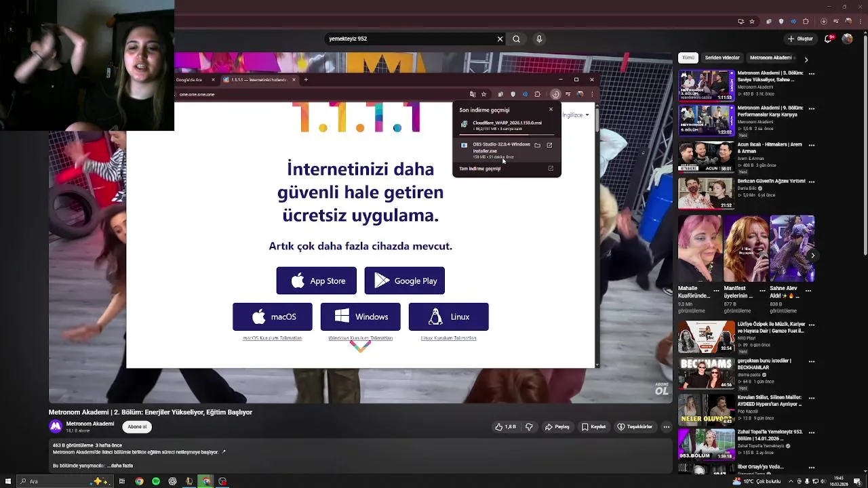Image resolution: width=868 pixels, height=488 pixels.
Task: Click the App Store button
Action: [x=316, y=281]
